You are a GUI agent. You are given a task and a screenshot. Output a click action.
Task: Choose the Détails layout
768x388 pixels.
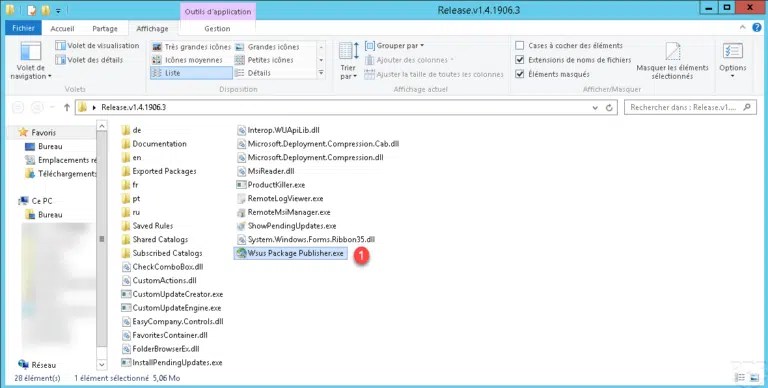(x=253, y=73)
